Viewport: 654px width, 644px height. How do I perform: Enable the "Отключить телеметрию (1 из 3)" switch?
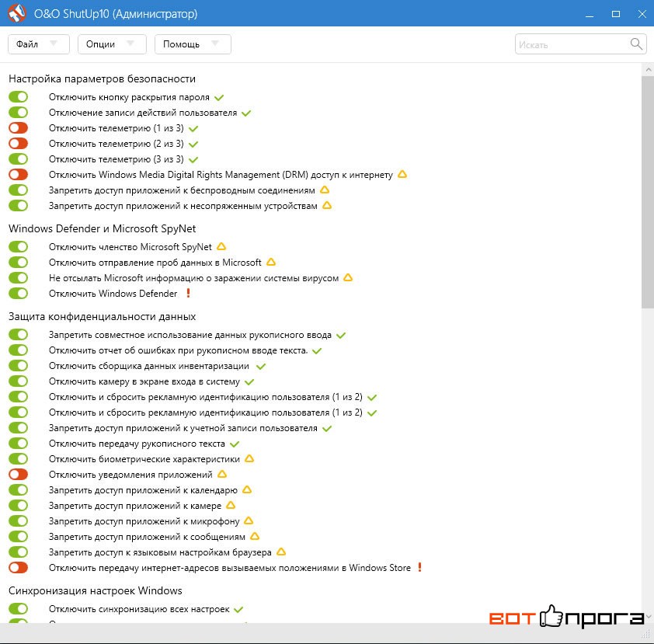(18, 128)
